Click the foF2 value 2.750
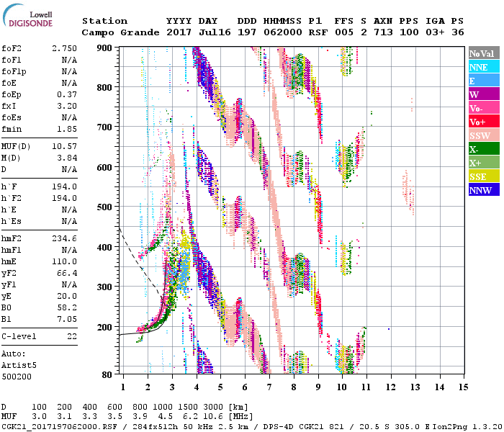504x432 pixels. [64, 47]
